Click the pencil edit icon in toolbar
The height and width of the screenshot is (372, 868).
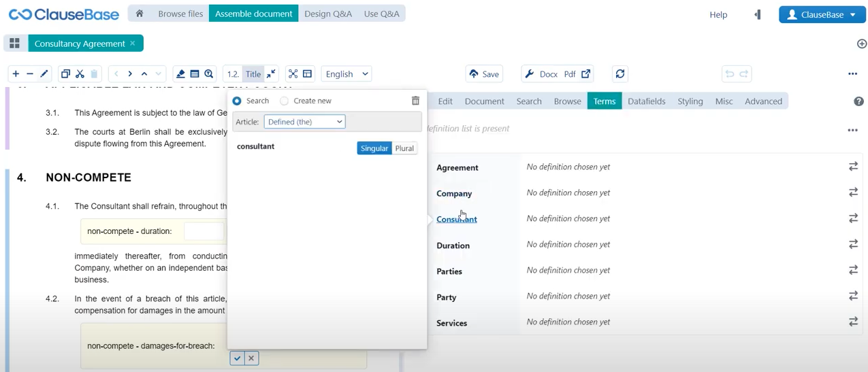[x=44, y=74]
